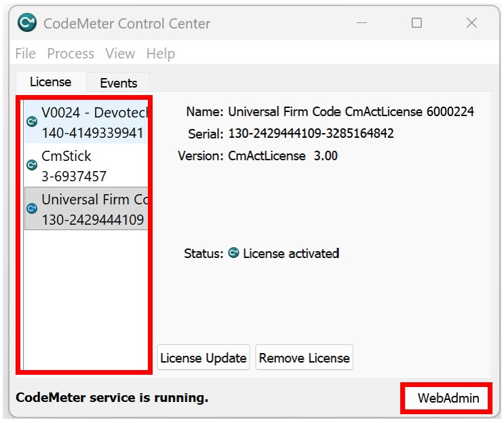Open the View menu
Image resolution: width=504 pixels, height=423 pixels.
click(120, 54)
